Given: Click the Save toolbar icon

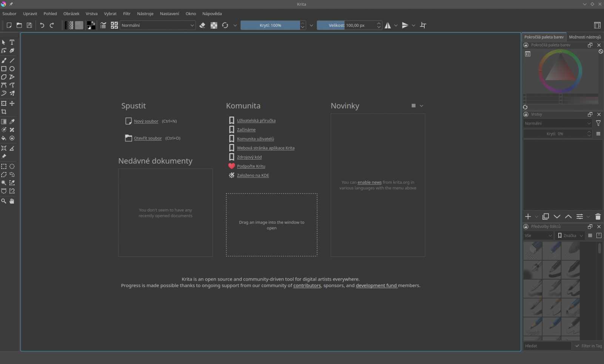Looking at the screenshot, I should [x=29, y=25].
